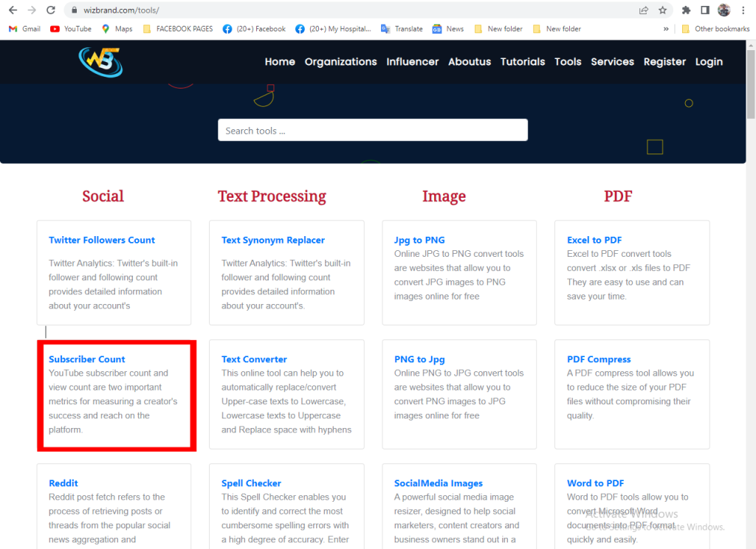The image size is (756, 549).
Task: Open Tutorials in the navigation menu
Action: (x=523, y=62)
